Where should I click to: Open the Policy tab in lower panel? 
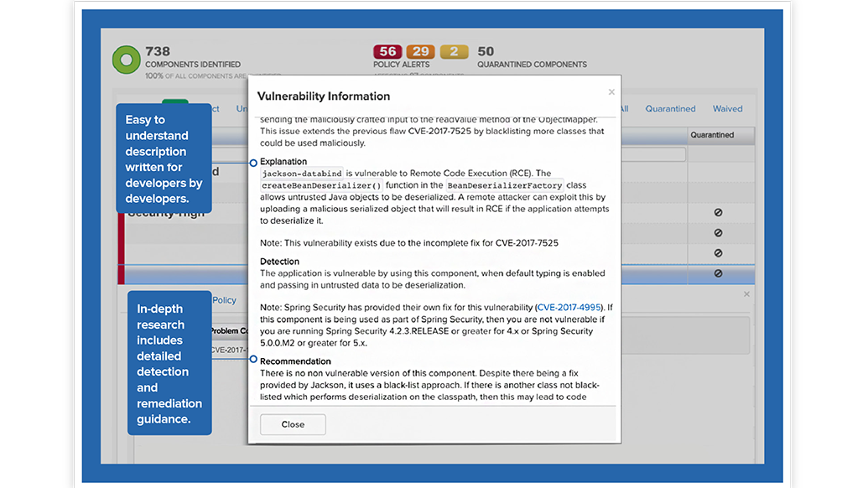coord(224,300)
